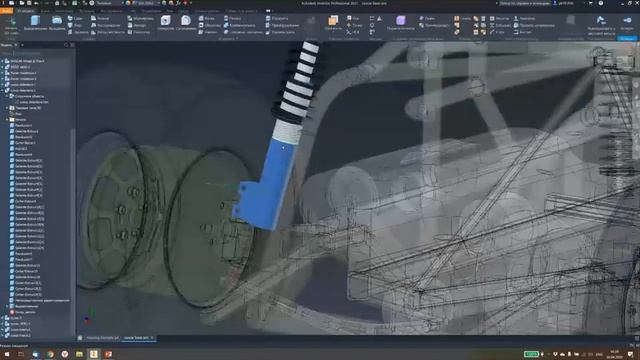The height and width of the screenshot is (360, 640).
Task: Create a work Point (Точка)
Action: [354, 25]
